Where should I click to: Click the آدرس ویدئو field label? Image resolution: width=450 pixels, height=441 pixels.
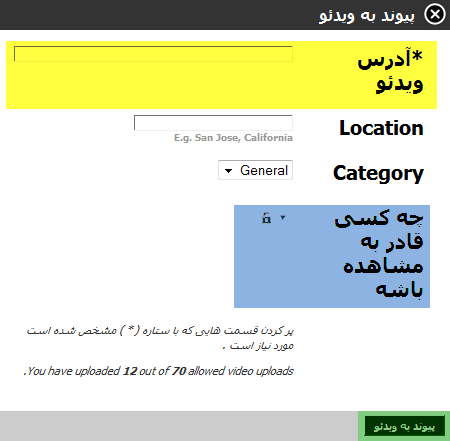pos(390,71)
